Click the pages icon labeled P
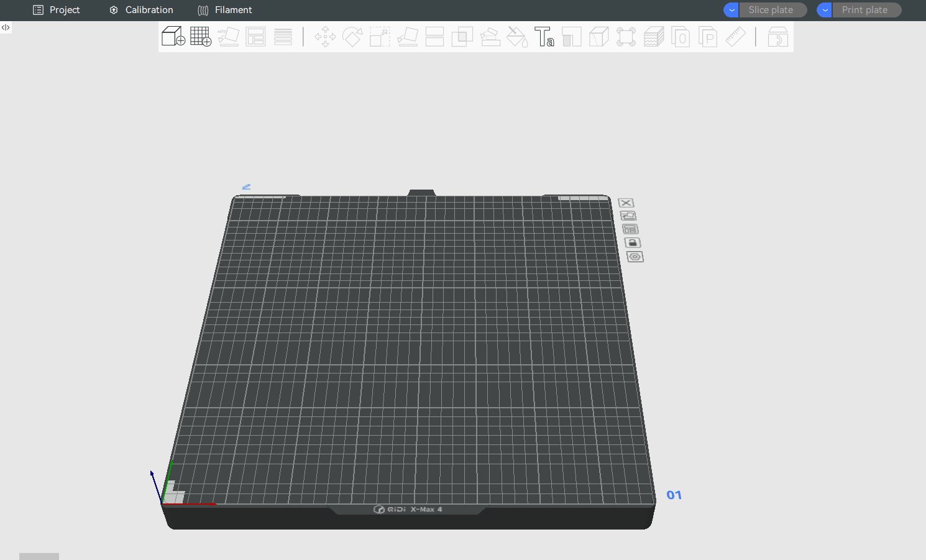This screenshot has height=560, width=926. (708, 37)
